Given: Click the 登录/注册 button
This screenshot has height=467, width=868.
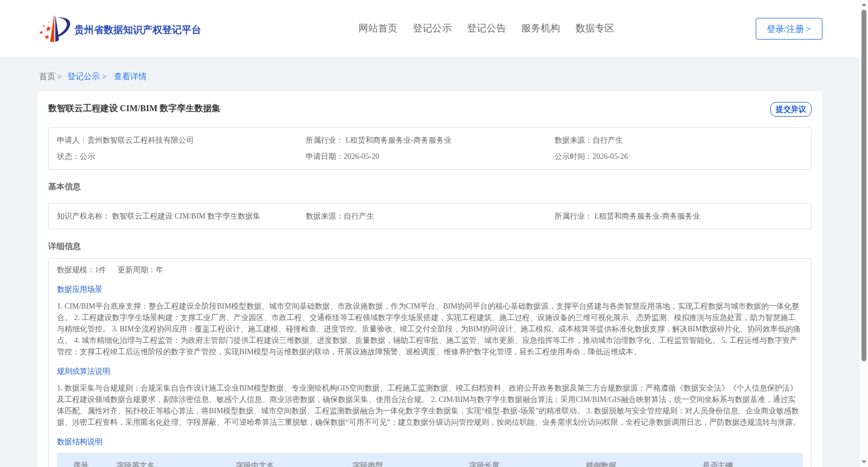Looking at the screenshot, I should (x=789, y=29).
